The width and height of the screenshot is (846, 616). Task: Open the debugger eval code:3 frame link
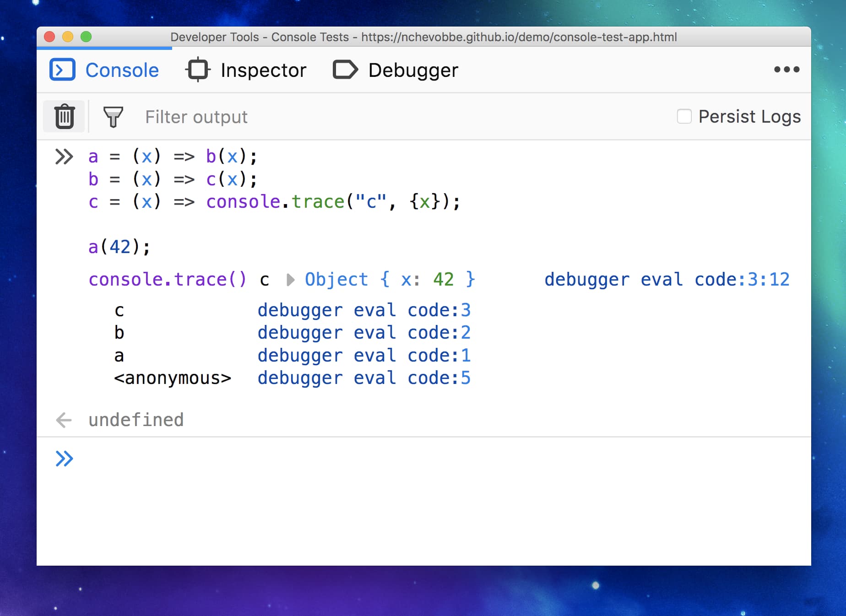(x=364, y=310)
